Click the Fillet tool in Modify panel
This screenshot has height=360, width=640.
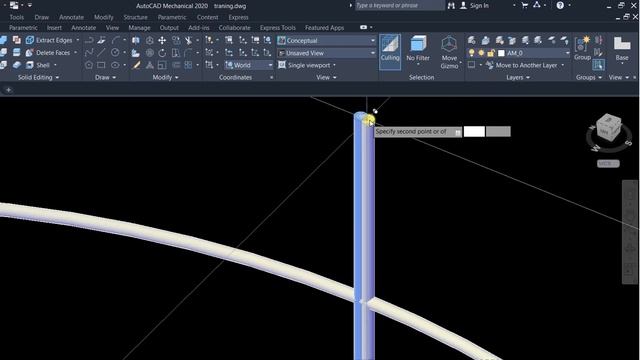point(188,53)
